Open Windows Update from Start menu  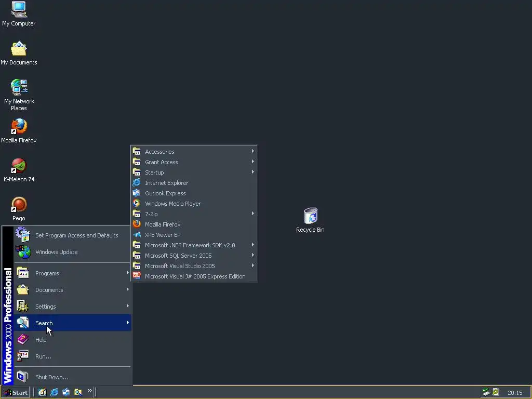pyautogui.click(x=72, y=252)
